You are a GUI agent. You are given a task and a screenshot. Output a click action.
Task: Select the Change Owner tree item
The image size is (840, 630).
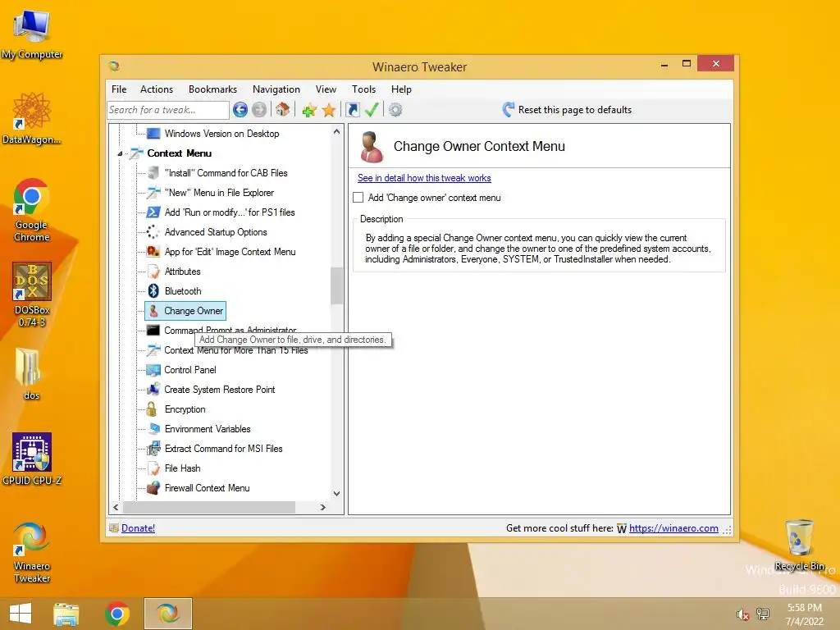[186, 311]
